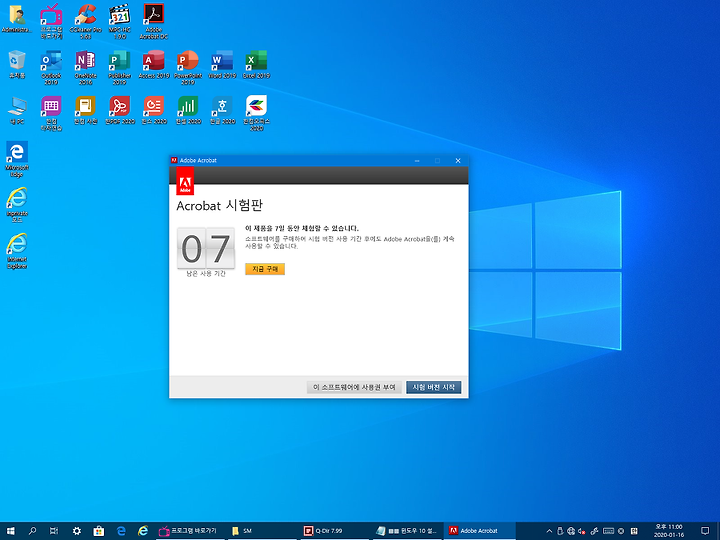The height and width of the screenshot is (540, 720).
Task: Minimize the Adobe Acrobat dialog window
Action: [x=417, y=160]
